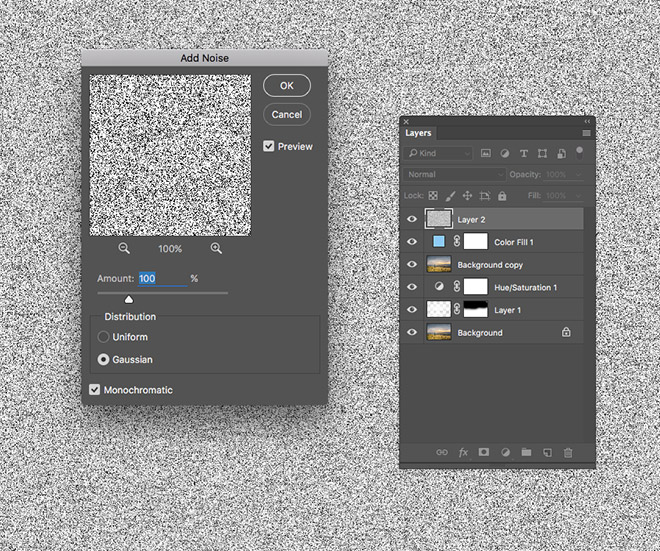Click the add layer style fx icon
The image size is (660, 551).
pyautogui.click(x=463, y=452)
